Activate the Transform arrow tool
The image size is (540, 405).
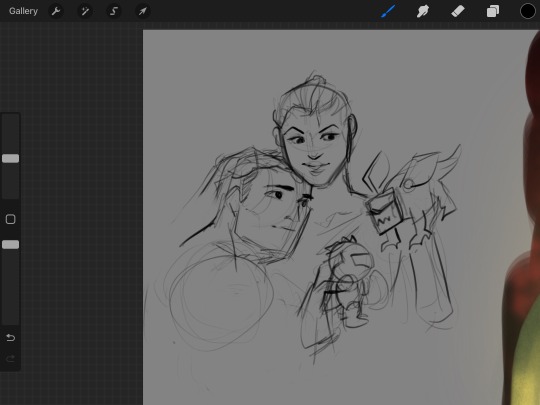point(143,11)
